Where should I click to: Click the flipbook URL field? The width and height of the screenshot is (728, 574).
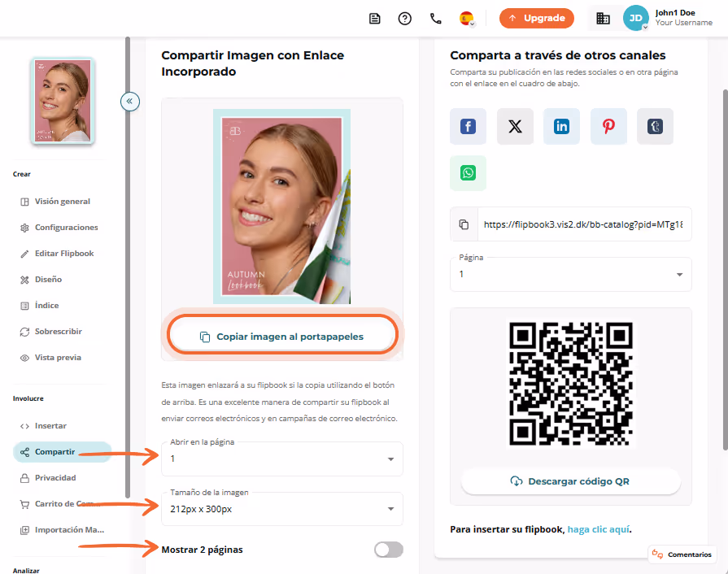tap(584, 224)
